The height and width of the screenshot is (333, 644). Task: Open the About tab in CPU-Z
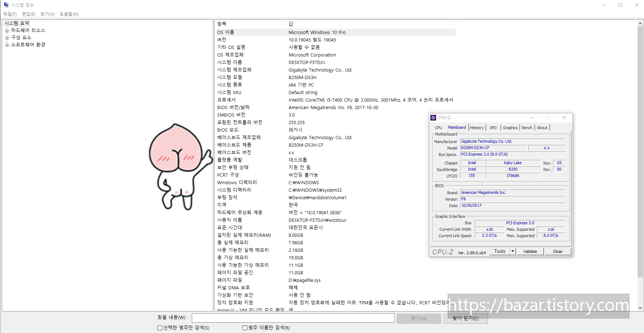[542, 128]
